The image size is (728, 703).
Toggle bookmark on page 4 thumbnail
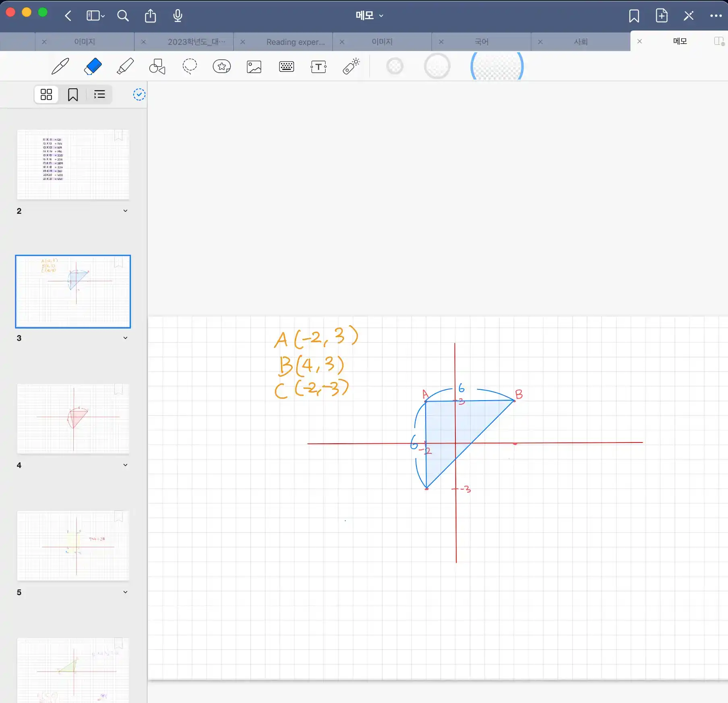point(118,389)
